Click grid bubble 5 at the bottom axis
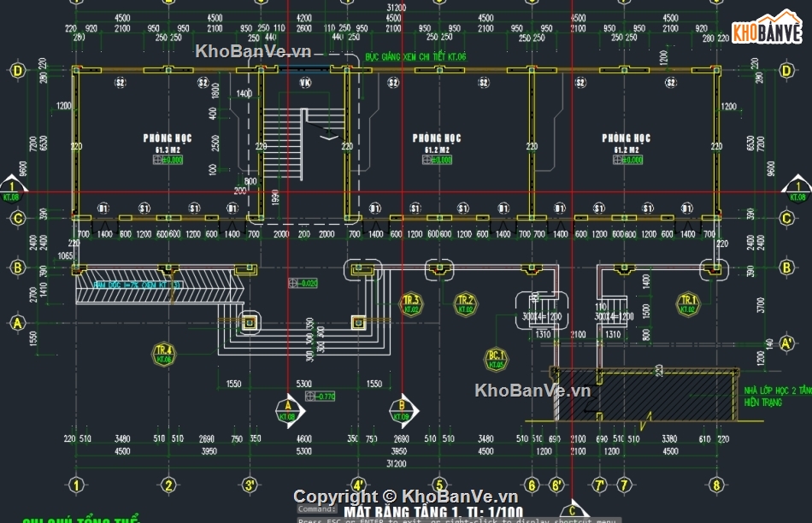Image resolution: width=812 pixels, height=523 pixels. [x=439, y=485]
